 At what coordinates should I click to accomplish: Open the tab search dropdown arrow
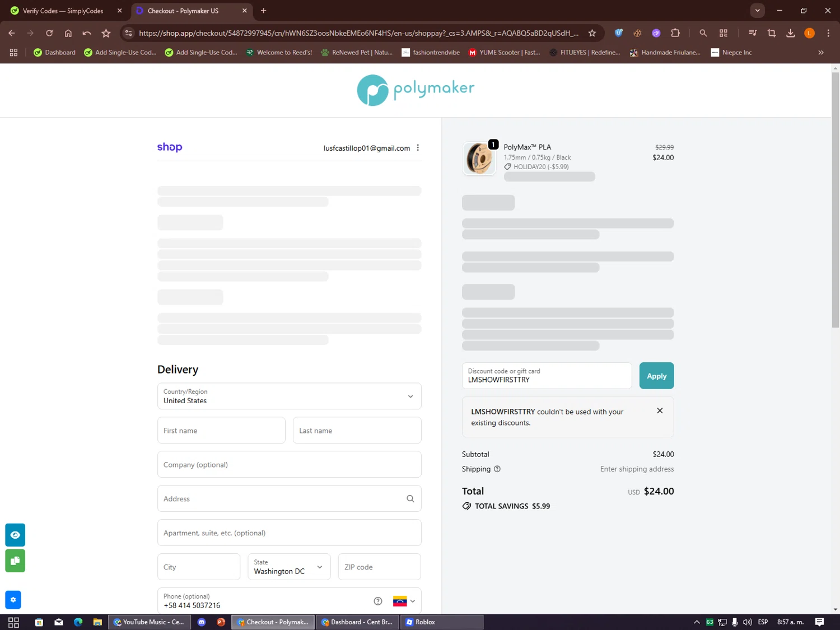point(757,11)
